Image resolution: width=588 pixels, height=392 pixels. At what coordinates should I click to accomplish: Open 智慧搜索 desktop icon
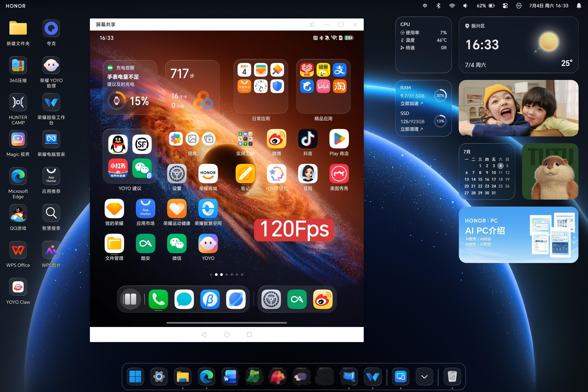51,213
